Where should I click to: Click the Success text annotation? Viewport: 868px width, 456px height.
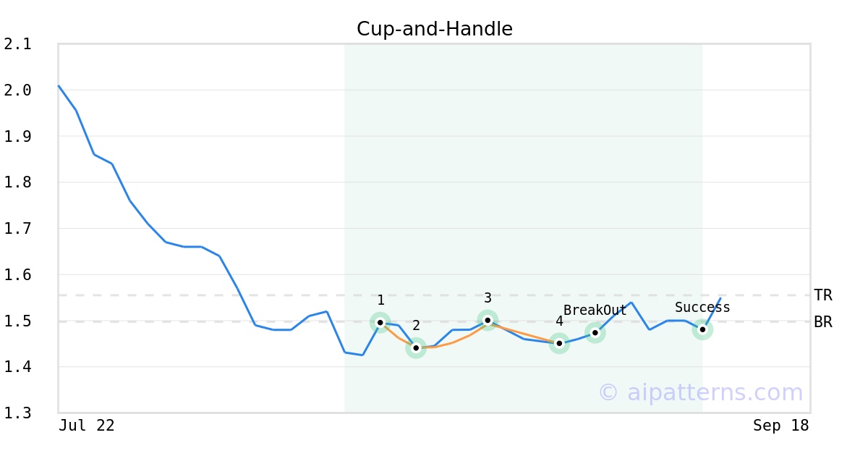coord(702,308)
